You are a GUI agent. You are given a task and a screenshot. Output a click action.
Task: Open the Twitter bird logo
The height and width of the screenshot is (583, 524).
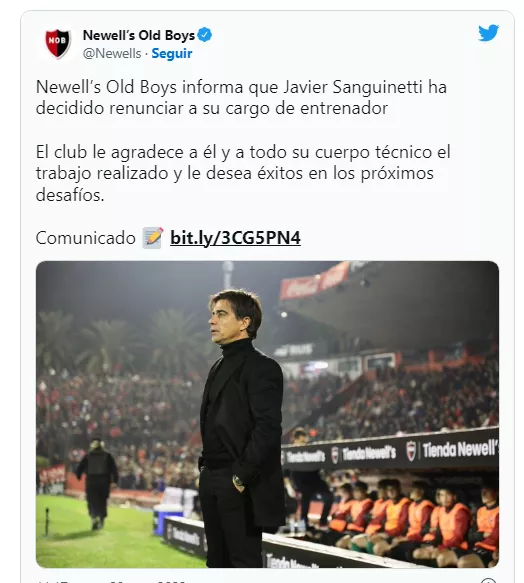(488, 33)
